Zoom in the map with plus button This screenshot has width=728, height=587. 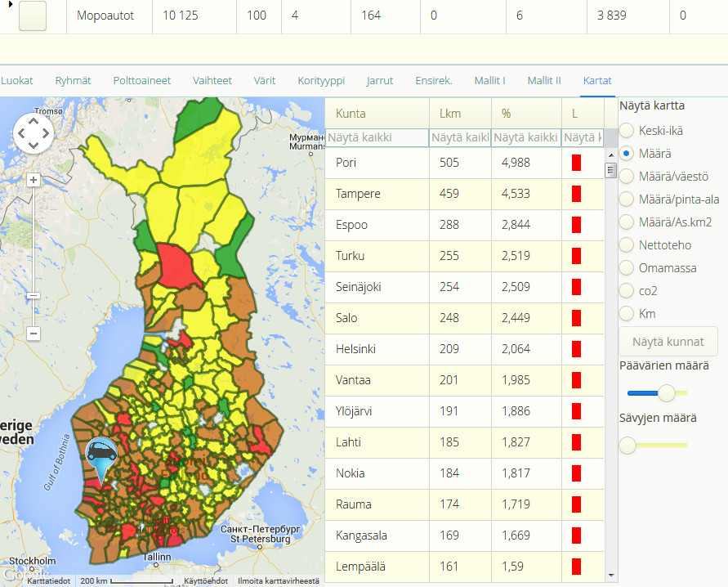tap(33, 180)
